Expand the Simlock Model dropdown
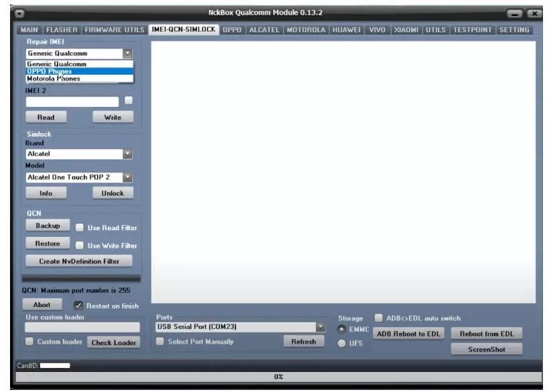Viewport: 549px width, 392px height. (127, 177)
